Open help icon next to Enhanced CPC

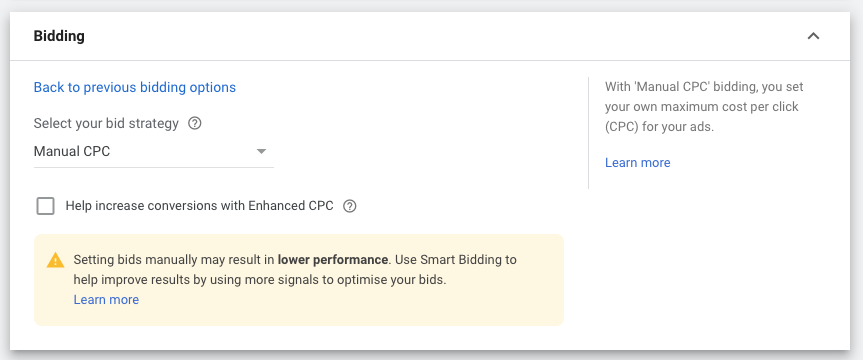click(x=349, y=206)
